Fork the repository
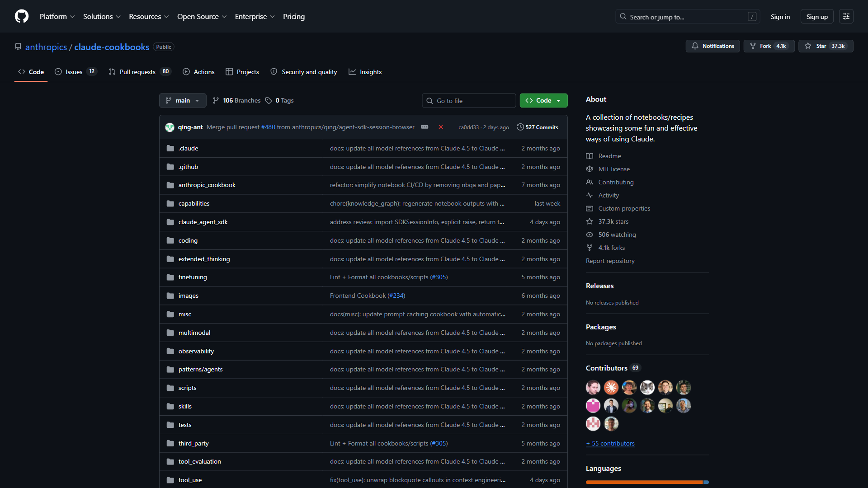 [769, 46]
